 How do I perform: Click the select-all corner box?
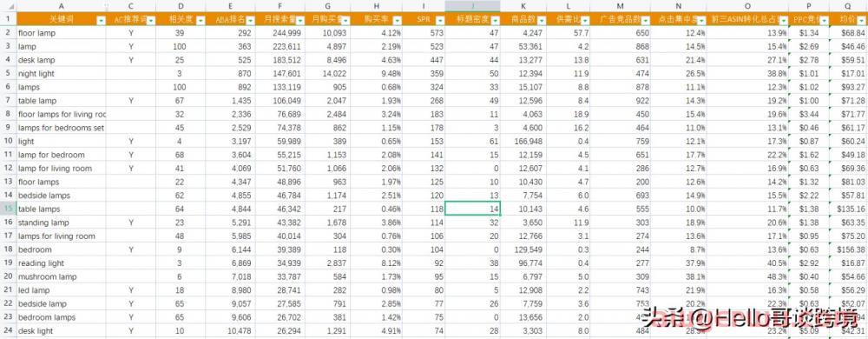[9, 6]
